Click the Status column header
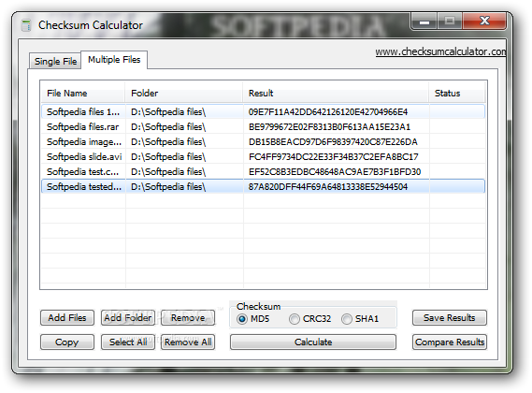Screen dimensions: 532x393 pos(457,93)
